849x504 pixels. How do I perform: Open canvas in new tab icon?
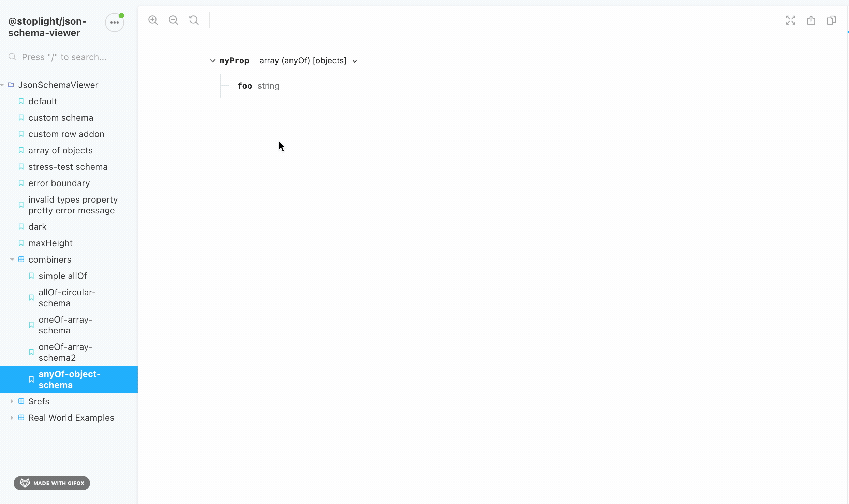811,20
